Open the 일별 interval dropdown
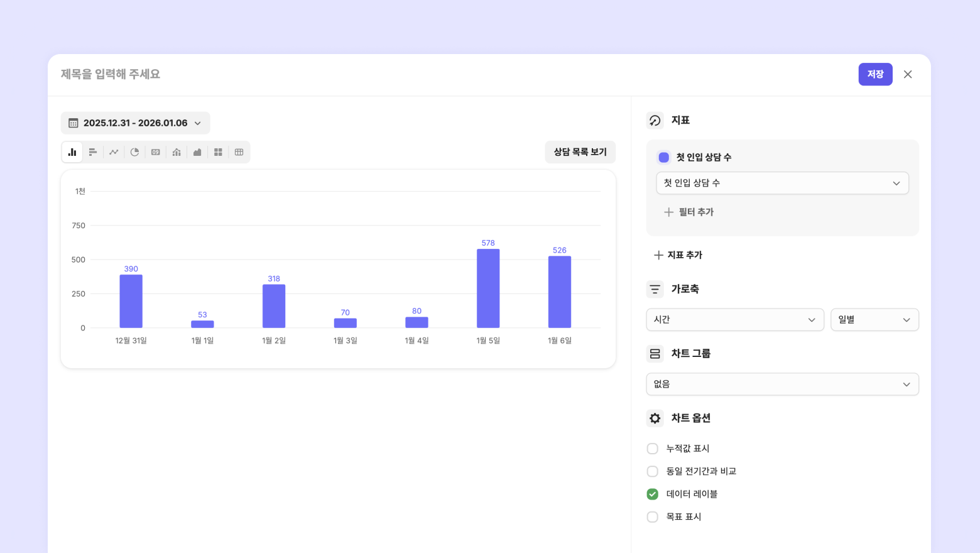The image size is (980, 553). pyautogui.click(x=874, y=320)
